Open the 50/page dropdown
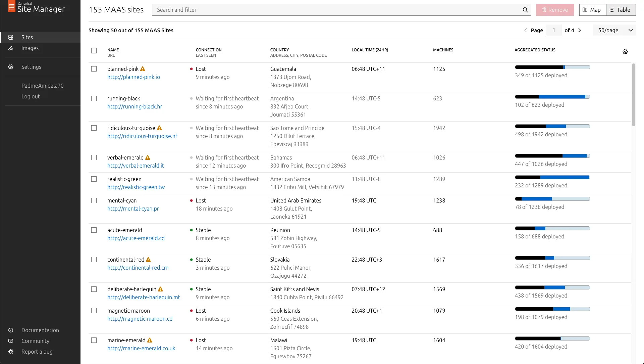Screen dimensions: 644x364 tap(614, 30)
